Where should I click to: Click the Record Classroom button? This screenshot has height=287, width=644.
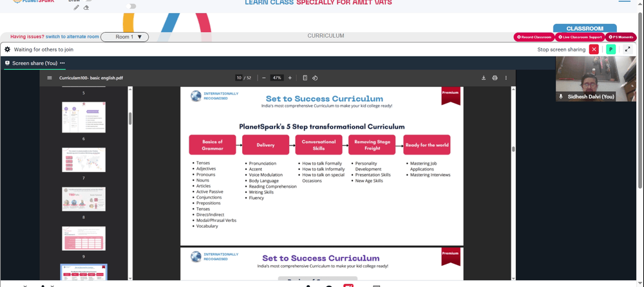(x=534, y=37)
